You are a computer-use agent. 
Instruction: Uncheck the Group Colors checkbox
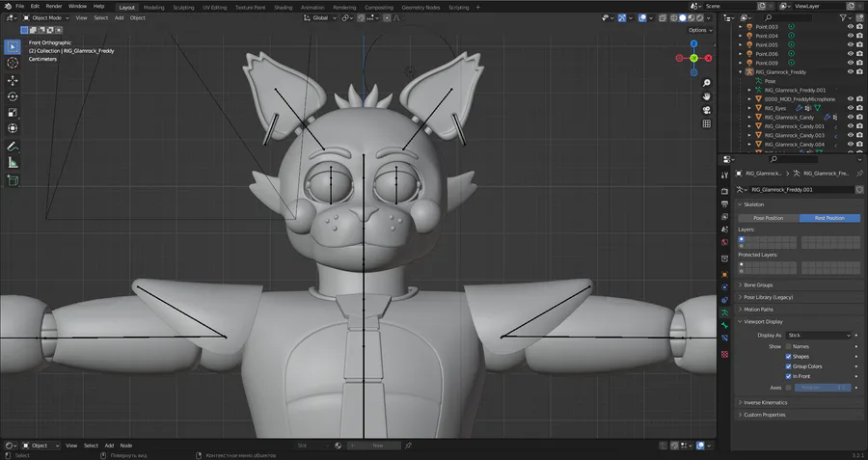coord(788,366)
